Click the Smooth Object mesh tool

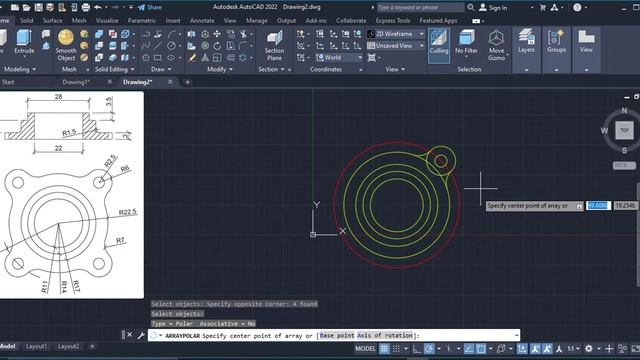[x=66, y=45]
